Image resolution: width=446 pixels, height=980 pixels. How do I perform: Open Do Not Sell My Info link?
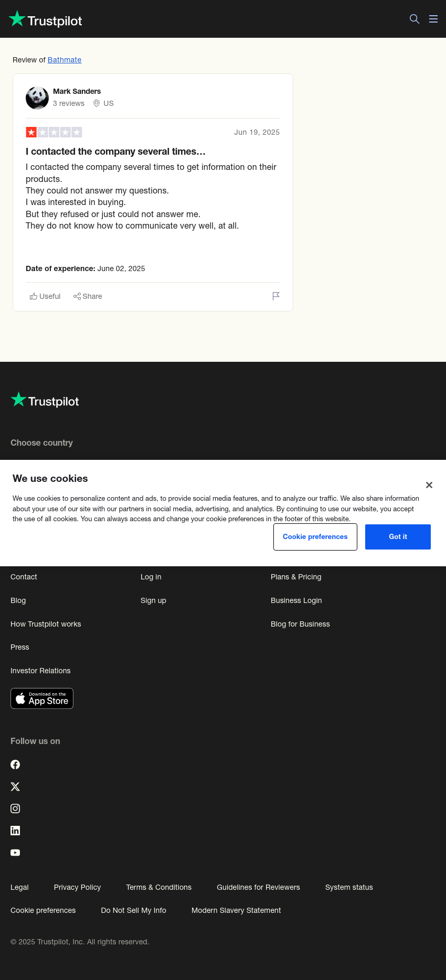click(133, 910)
